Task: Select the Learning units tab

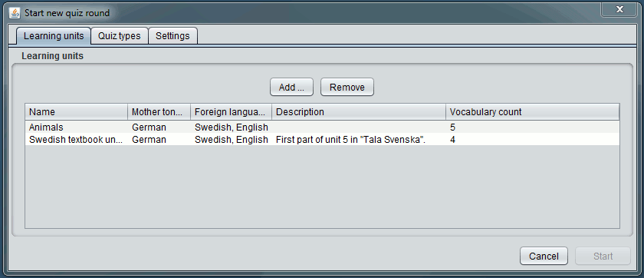Action: click(x=54, y=36)
